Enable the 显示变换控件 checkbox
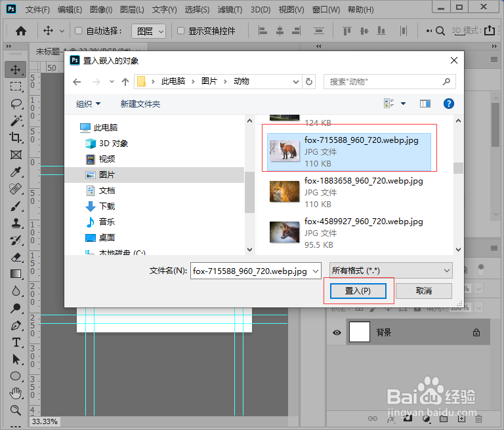 click(181, 31)
